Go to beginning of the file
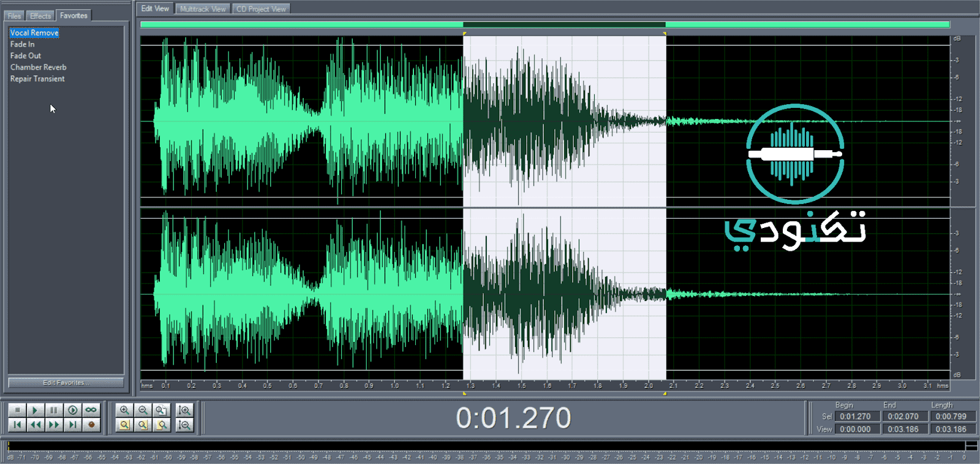980x464 pixels. point(17,425)
